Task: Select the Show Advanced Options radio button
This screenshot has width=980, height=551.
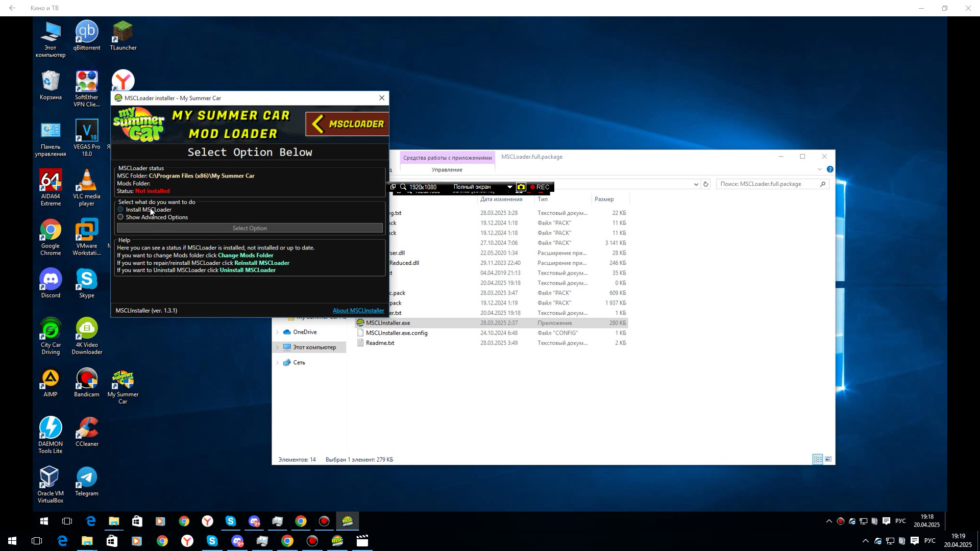Action: tap(120, 217)
